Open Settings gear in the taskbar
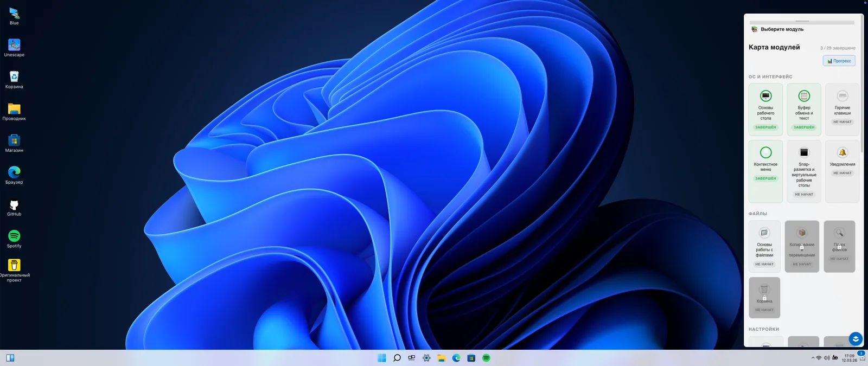 pyautogui.click(x=426, y=358)
